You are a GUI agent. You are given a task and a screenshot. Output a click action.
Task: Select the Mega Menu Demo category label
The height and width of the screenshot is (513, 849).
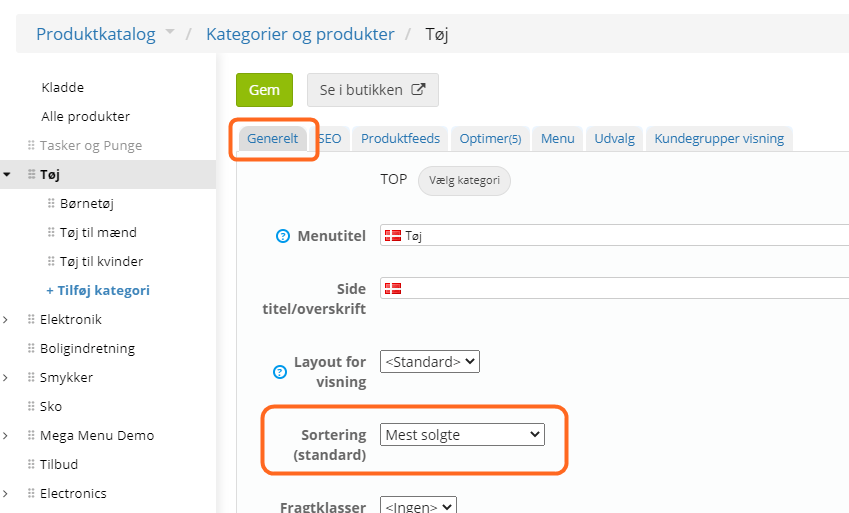pos(97,436)
